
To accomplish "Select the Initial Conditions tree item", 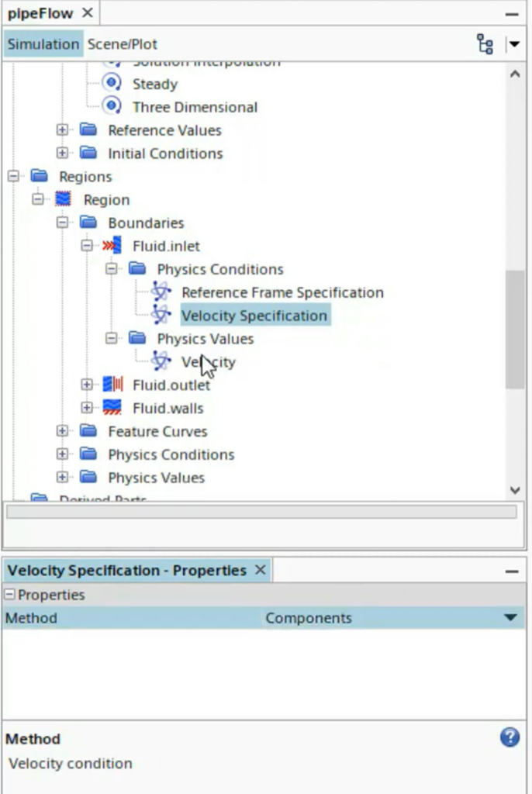I will pyautogui.click(x=165, y=154).
